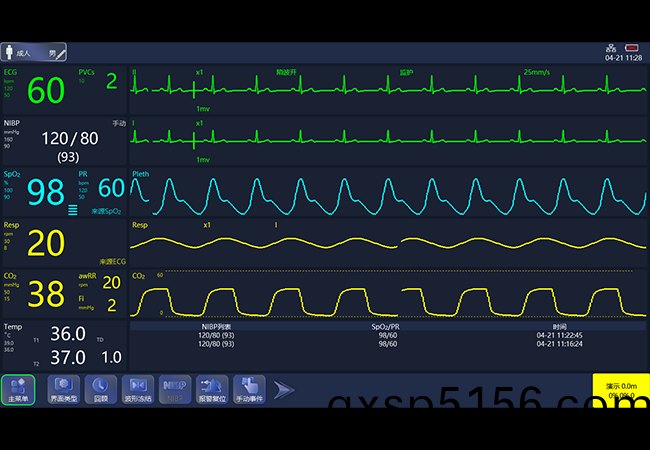The height and width of the screenshot is (450, 650).
Task: Check the red battery status icon
Action: tap(631, 48)
